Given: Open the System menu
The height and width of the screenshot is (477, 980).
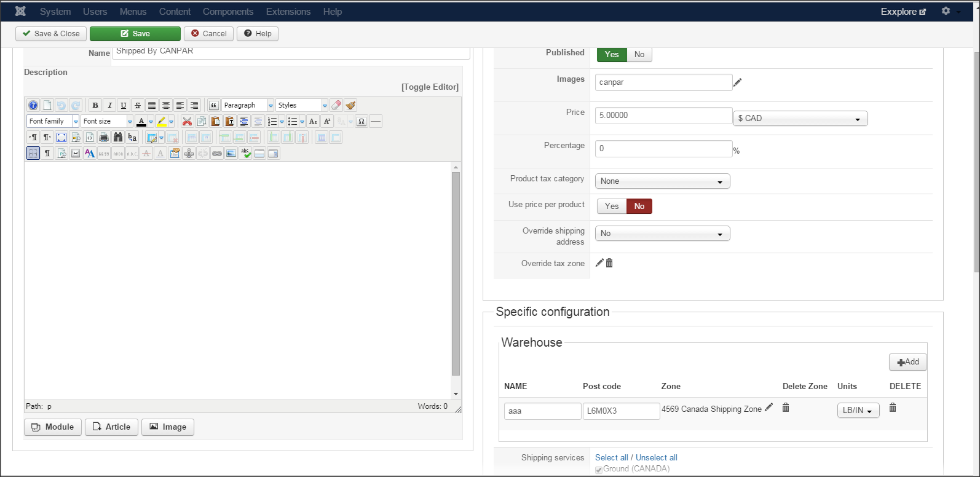Looking at the screenshot, I should pos(55,11).
